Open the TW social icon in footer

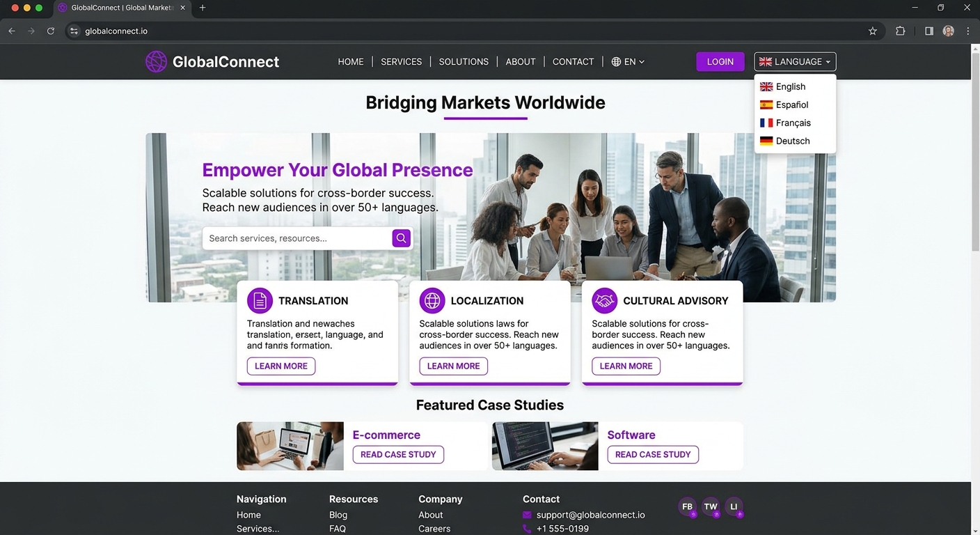(x=711, y=506)
